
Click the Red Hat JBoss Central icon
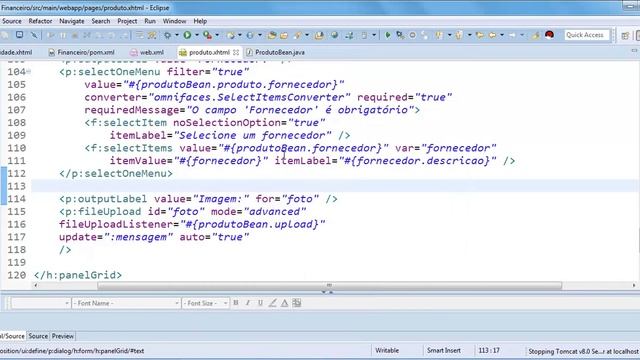[549, 35]
